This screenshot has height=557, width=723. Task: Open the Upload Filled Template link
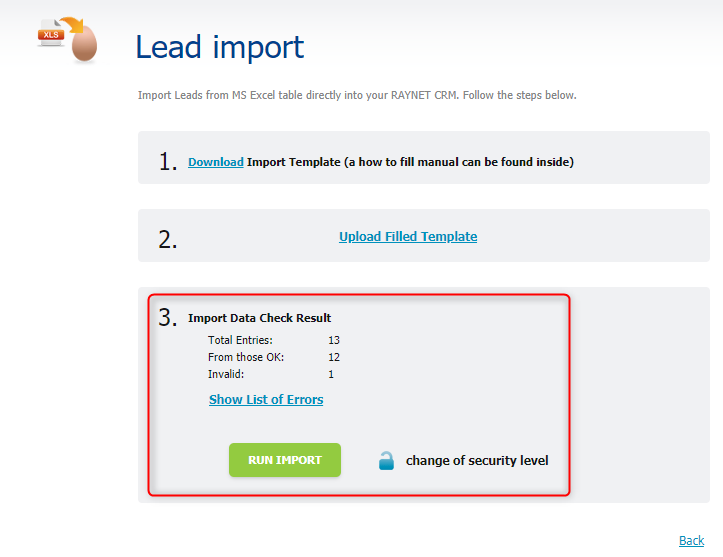coord(408,237)
